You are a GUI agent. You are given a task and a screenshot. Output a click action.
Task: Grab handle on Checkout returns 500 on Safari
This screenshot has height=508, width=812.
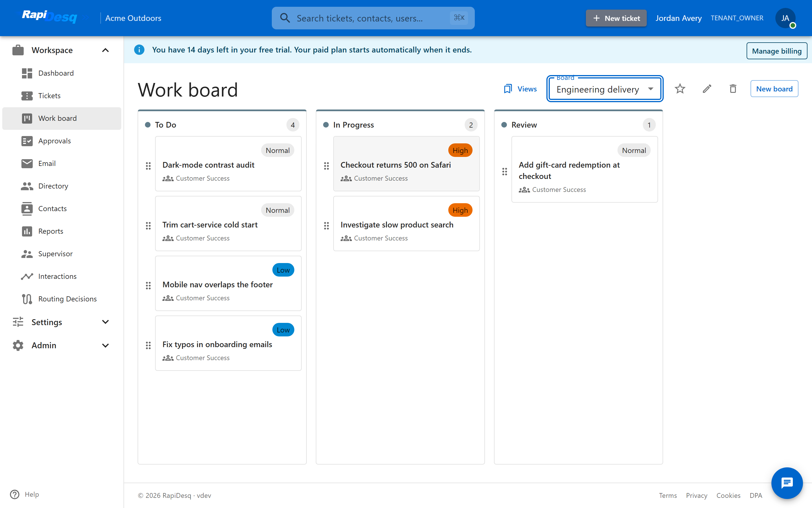coord(326,166)
